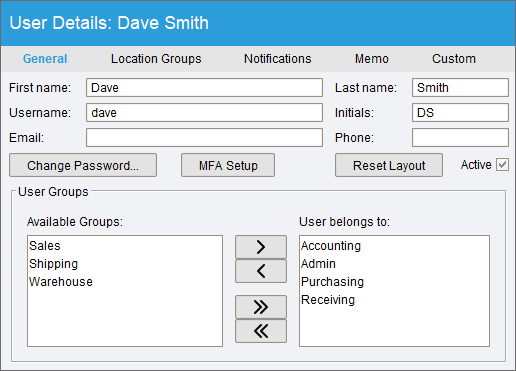Select Sales in Available Groups
Viewport: 516px width, 371px height.
pos(45,246)
